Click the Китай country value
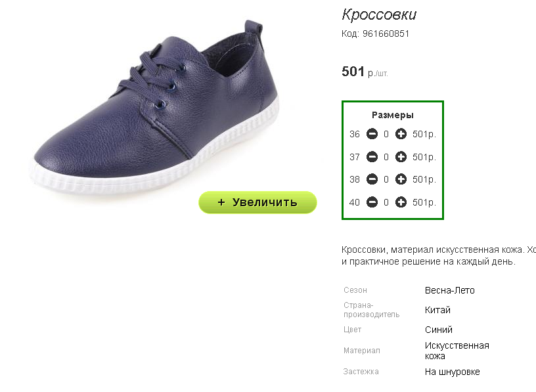This screenshot has height=392, width=536. point(437,310)
